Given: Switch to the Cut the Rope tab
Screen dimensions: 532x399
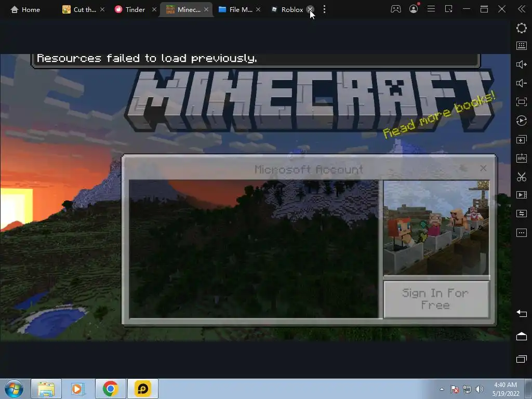Looking at the screenshot, I should point(79,9).
